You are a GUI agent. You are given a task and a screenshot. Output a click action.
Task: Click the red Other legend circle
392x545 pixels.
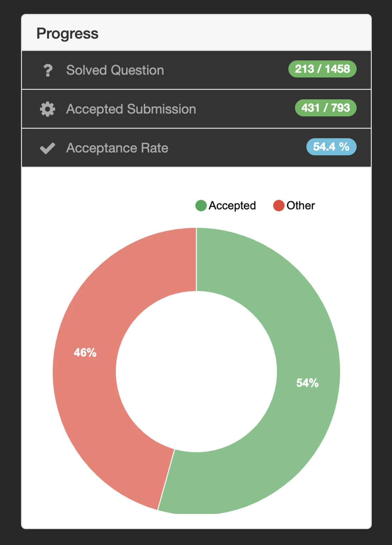pyautogui.click(x=279, y=206)
